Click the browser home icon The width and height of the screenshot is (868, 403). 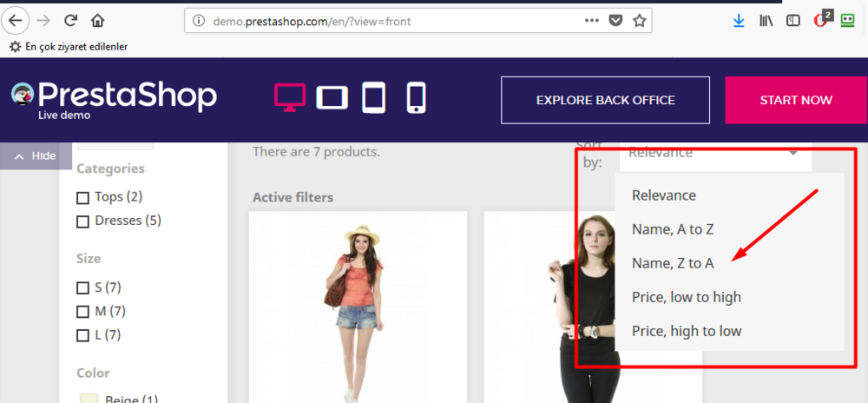coord(97,20)
